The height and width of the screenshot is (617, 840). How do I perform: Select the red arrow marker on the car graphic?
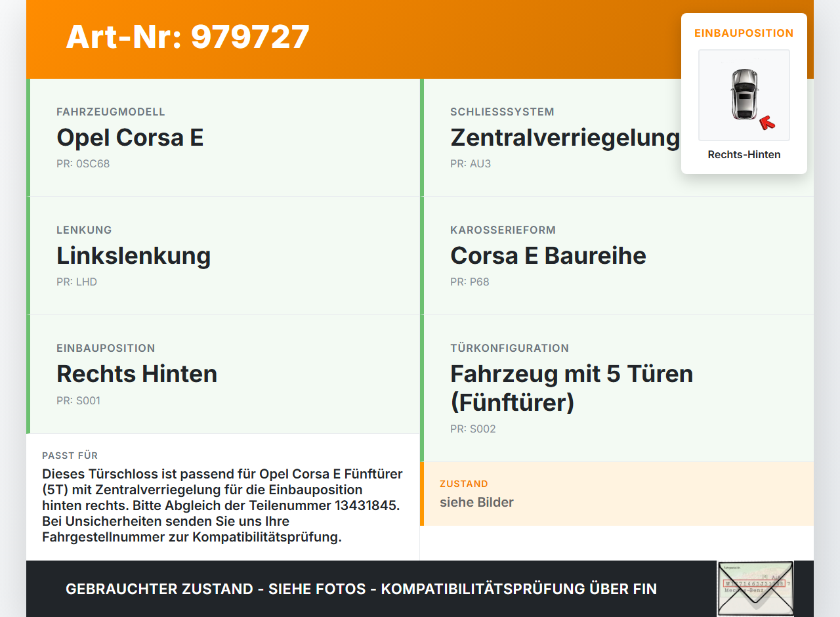[766, 121]
